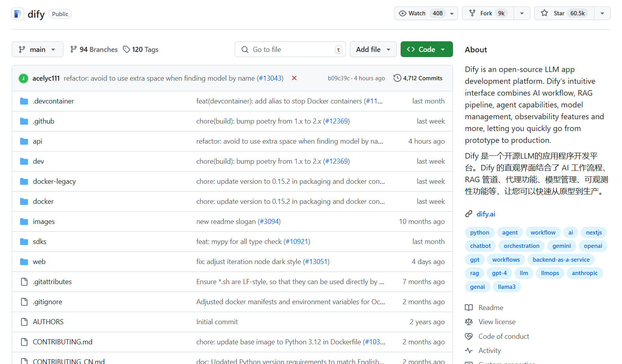Click the Code of conduct heart icon
Viewport: 622px width, 364px height.
pyautogui.click(x=469, y=336)
